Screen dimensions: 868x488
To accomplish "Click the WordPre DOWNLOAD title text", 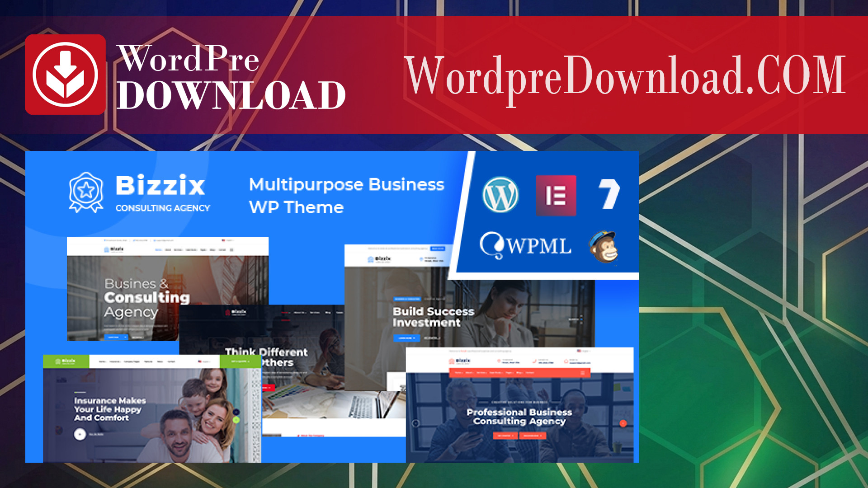I will 231,77.
